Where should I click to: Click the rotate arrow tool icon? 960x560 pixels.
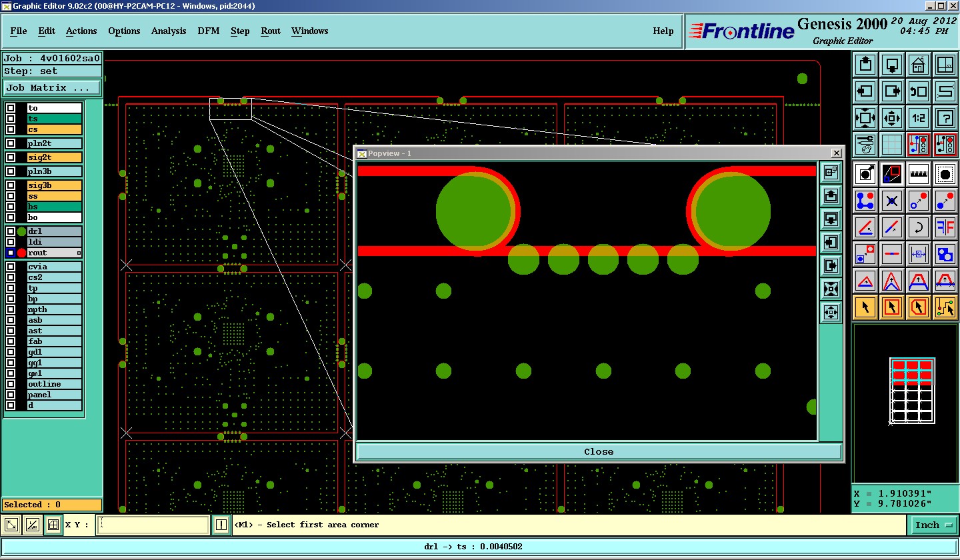[919, 227]
